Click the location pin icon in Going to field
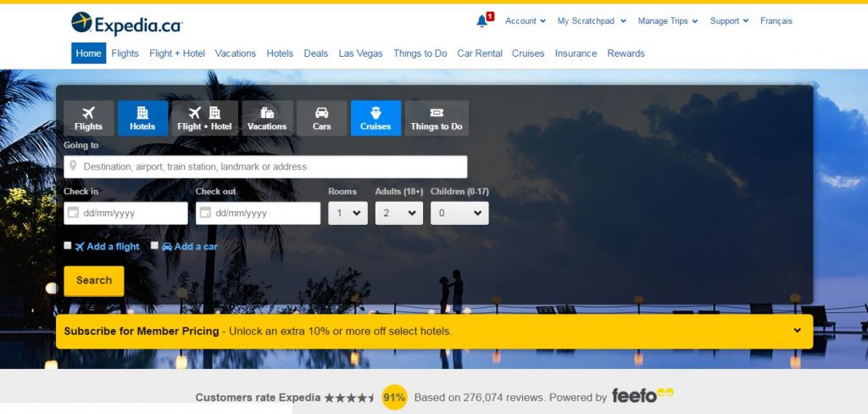Image resolution: width=868 pixels, height=414 pixels. click(73, 166)
